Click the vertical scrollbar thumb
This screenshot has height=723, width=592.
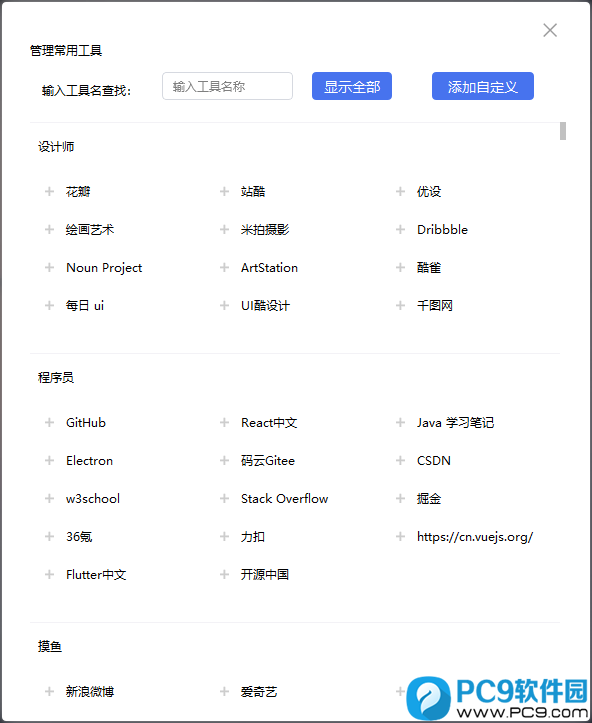click(563, 131)
